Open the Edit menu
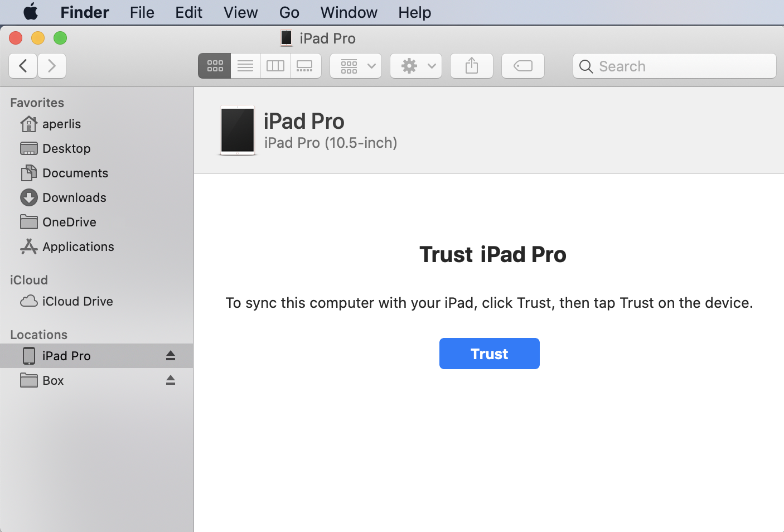784x532 pixels. coord(188,12)
